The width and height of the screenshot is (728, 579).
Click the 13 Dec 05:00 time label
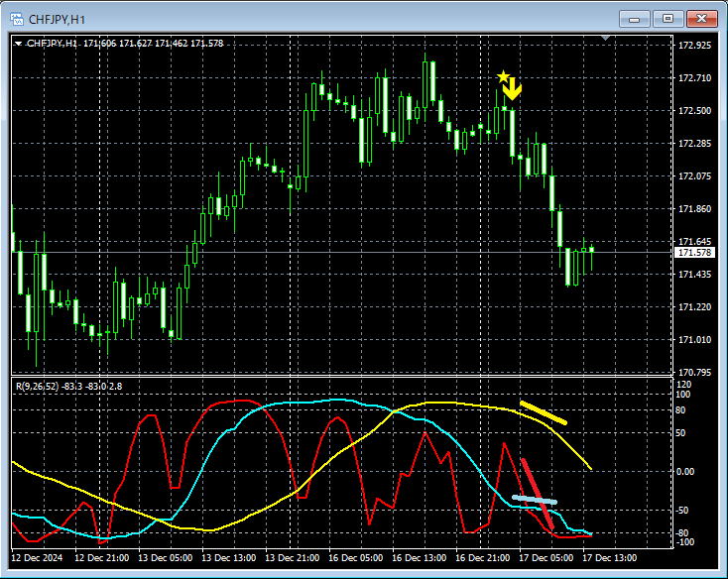(x=166, y=557)
